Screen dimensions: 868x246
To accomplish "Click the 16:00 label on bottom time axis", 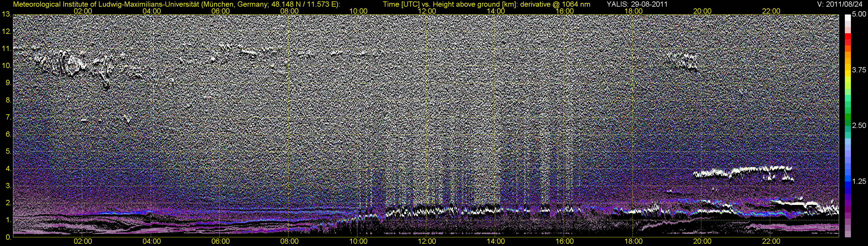I will click(x=564, y=241).
